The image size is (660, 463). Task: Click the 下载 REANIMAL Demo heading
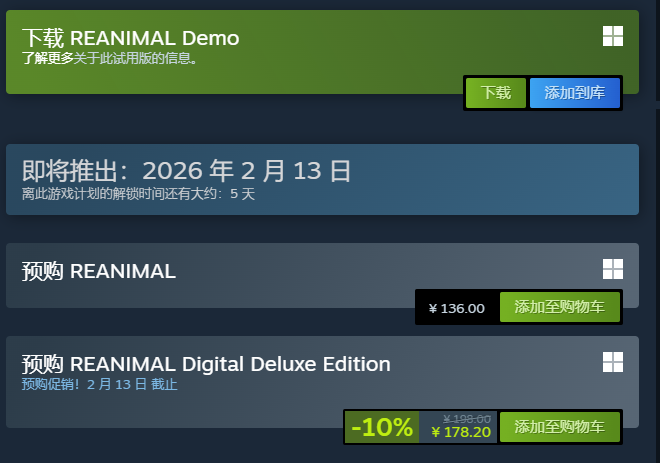[130, 38]
